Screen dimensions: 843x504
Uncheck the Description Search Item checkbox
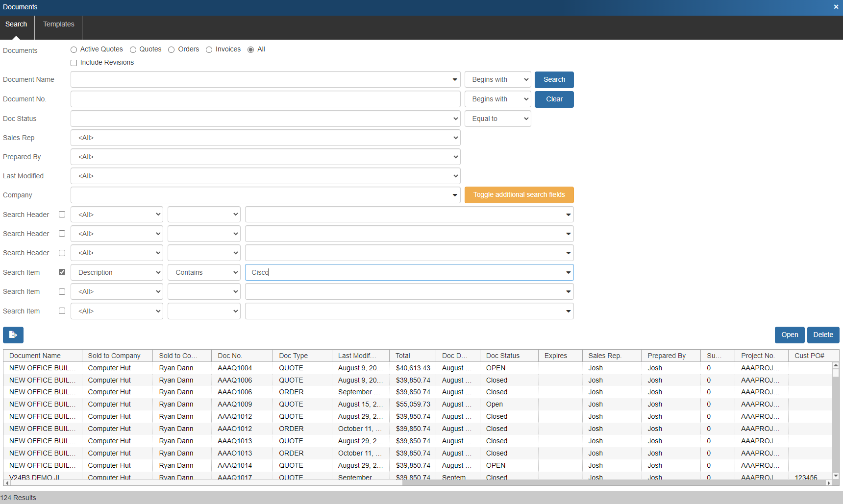click(x=62, y=272)
